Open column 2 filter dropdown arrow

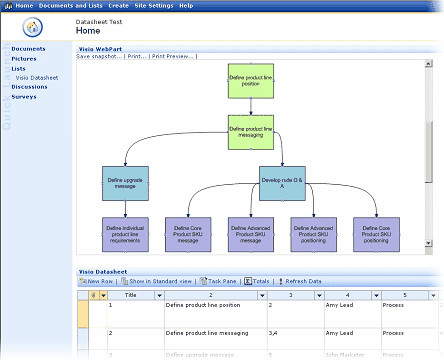262,295
